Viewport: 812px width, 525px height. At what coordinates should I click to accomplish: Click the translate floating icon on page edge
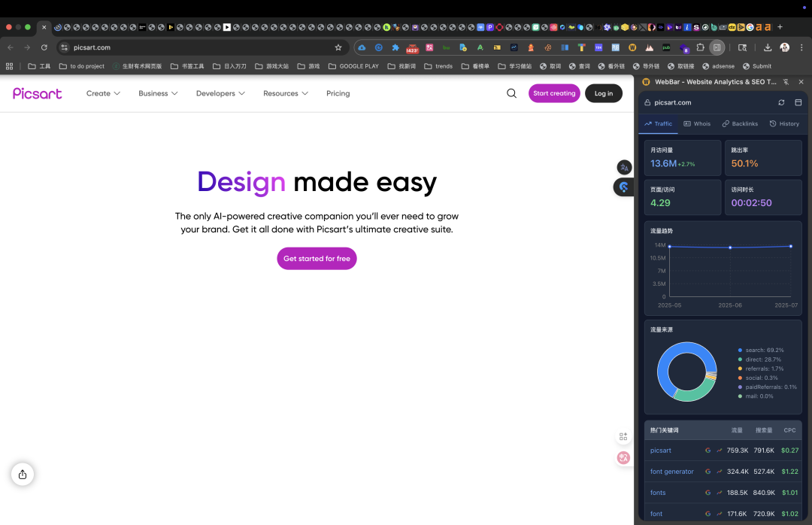pyautogui.click(x=624, y=168)
